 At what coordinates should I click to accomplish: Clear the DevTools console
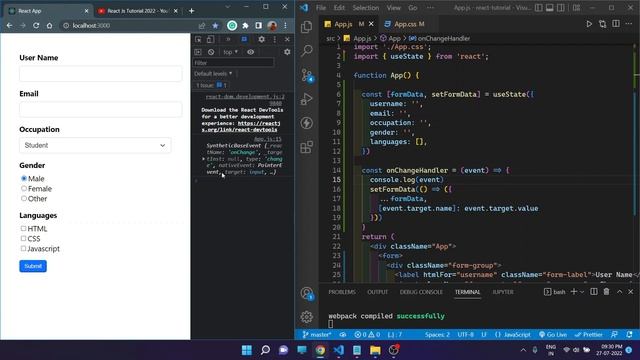click(211, 52)
